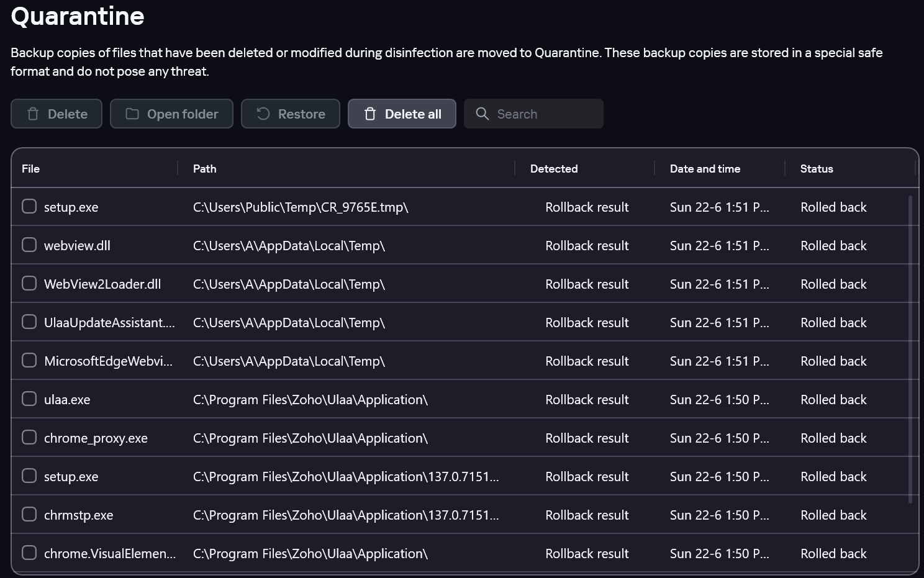Tick the checkbox for webview.dll
The width and height of the screenshot is (924, 578).
[x=29, y=245]
